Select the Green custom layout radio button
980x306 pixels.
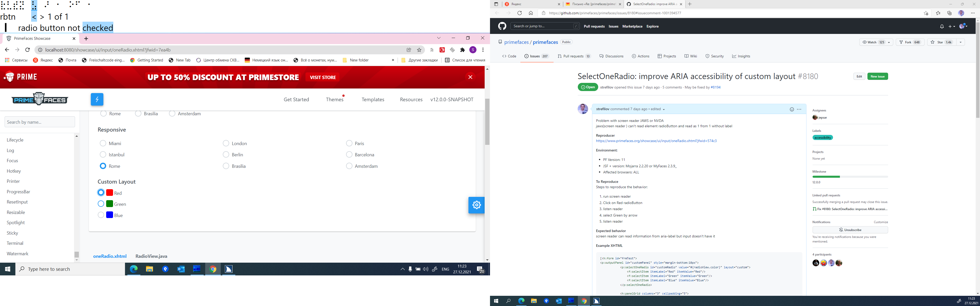tap(101, 204)
